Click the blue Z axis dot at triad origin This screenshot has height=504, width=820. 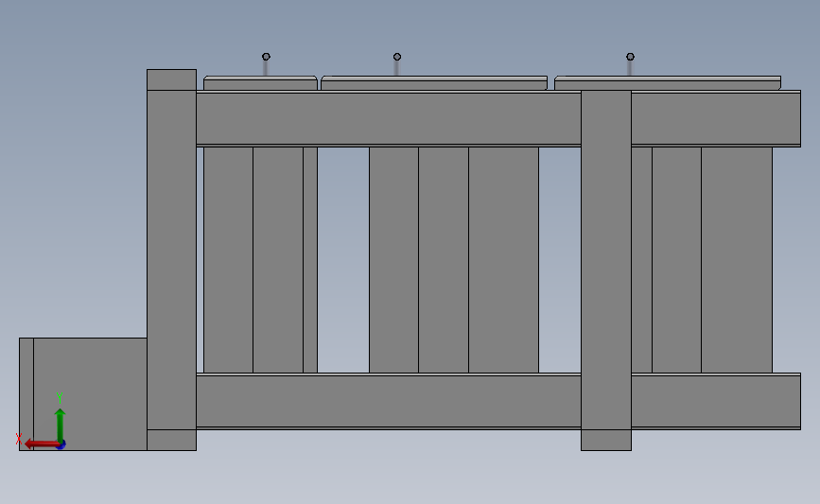(x=61, y=445)
